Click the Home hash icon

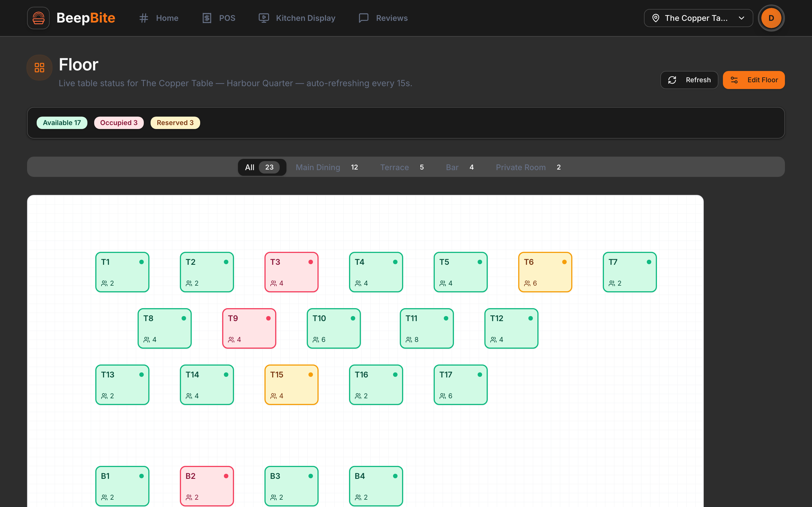pos(144,18)
